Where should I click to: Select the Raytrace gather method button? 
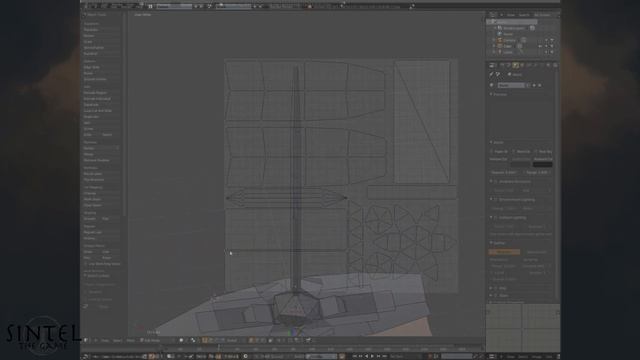[504, 252]
